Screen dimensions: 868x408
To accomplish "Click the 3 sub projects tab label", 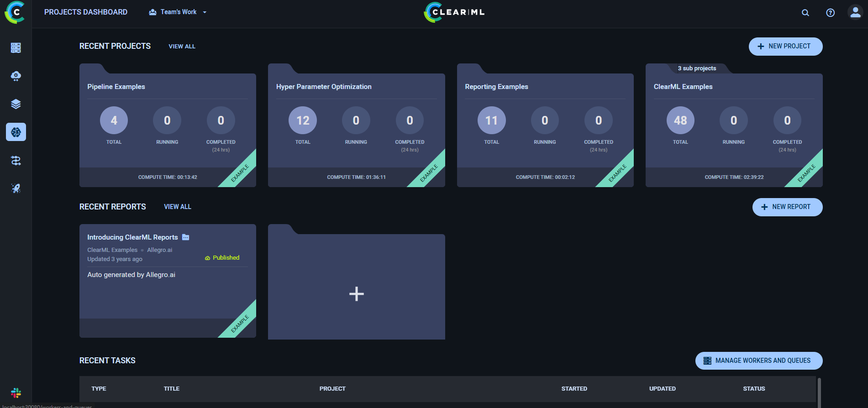I will coord(697,68).
